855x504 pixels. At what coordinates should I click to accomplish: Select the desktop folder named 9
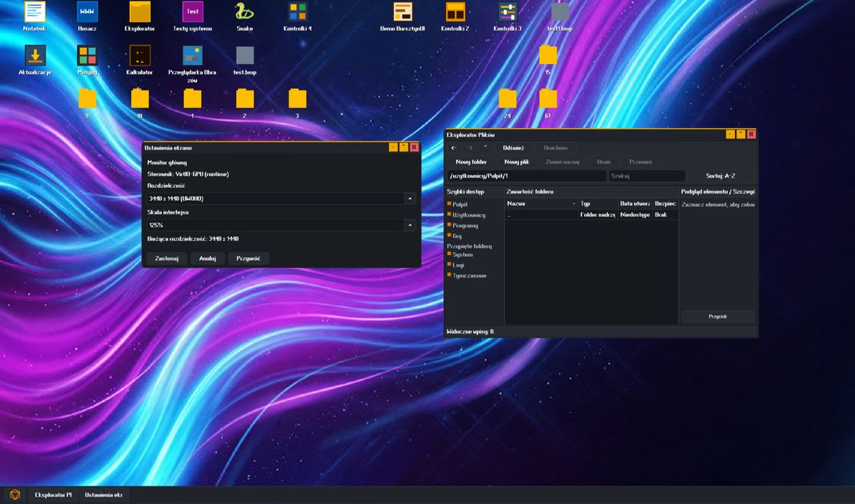[86, 98]
